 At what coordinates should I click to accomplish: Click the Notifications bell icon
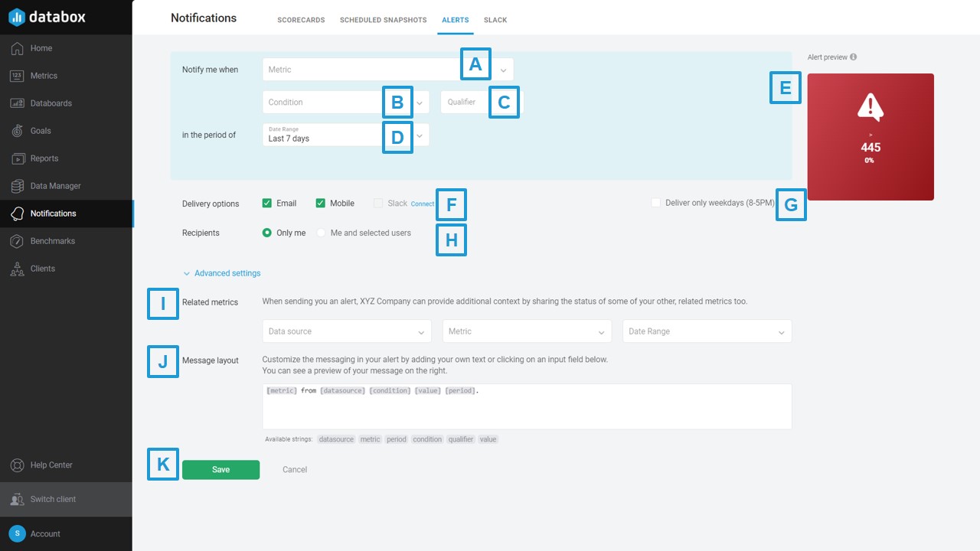17,214
